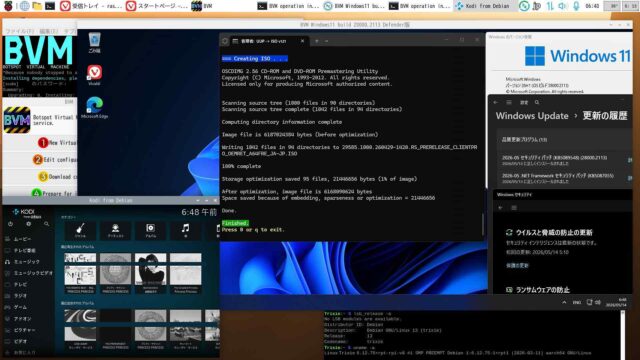Expand the 品質更新プログラム section in update history
The height and width of the screenshot is (360, 640).
coord(565,140)
